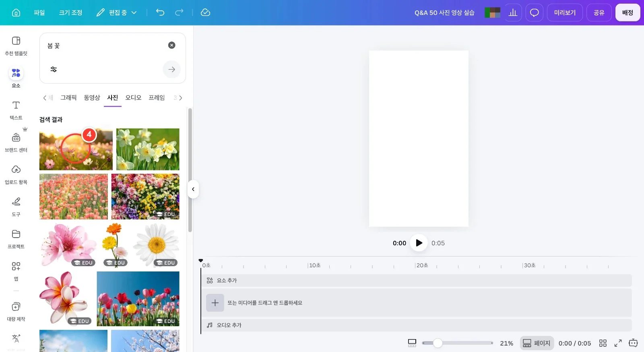Open grid view of pages
Viewport: 644px width, 352px height.
click(x=603, y=343)
